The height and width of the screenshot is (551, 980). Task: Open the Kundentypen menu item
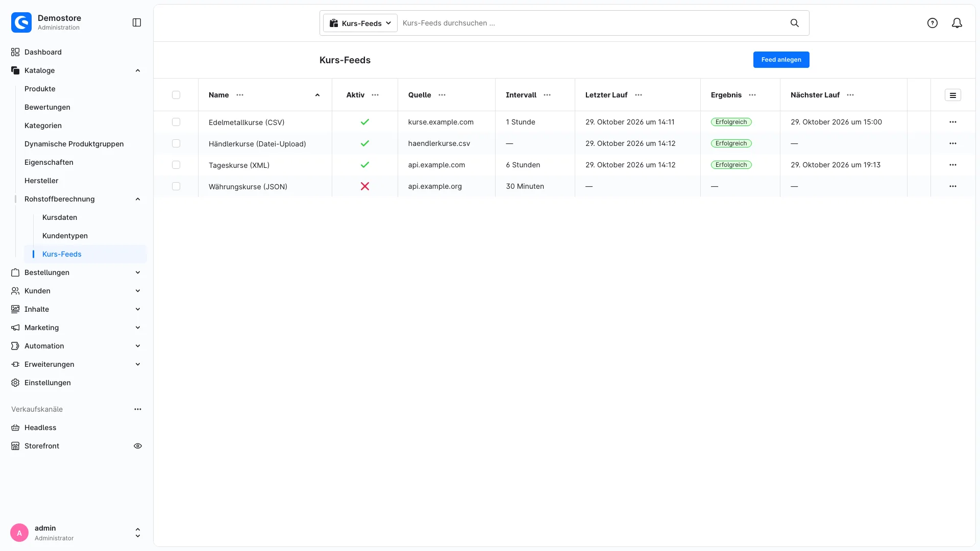pyautogui.click(x=65, y=236)
